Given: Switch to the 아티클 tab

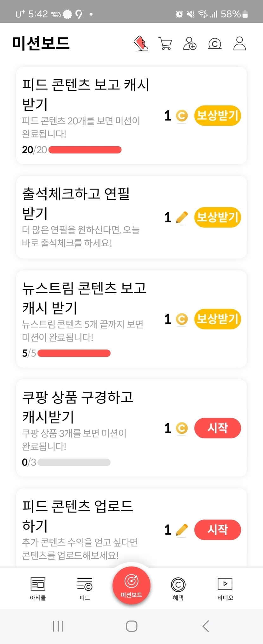Looking at the screenshot, I should coord(38,589).
